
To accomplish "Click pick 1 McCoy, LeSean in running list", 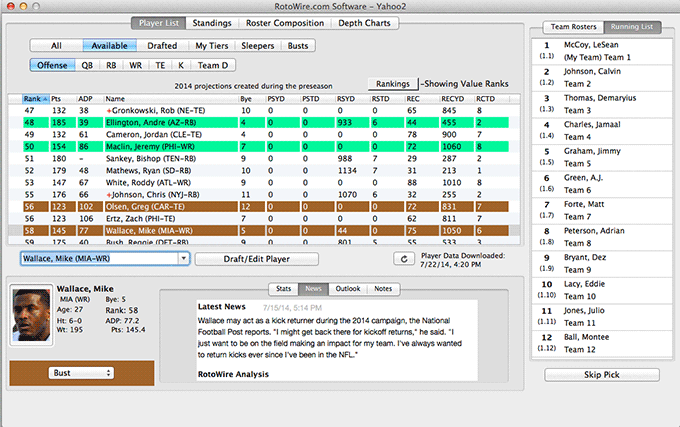I will click(x=602, y=51).
